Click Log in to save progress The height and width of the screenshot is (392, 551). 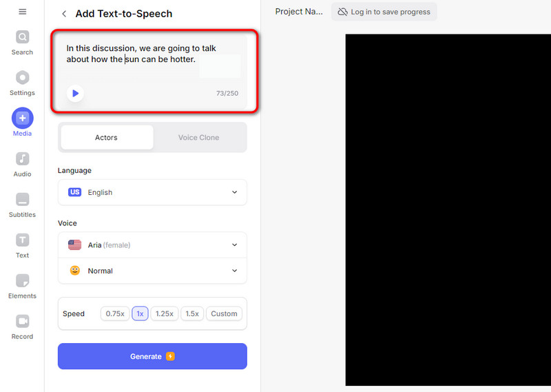pos(384,12)
